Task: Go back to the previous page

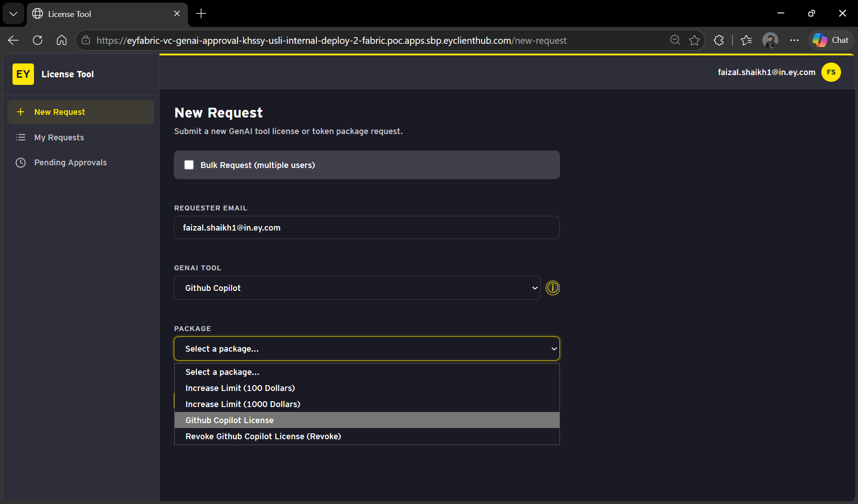Action: tap(13, 40)
